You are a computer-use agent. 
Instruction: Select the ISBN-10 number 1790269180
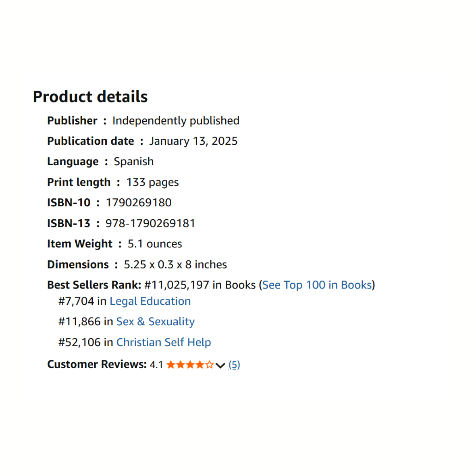(139, 202)
